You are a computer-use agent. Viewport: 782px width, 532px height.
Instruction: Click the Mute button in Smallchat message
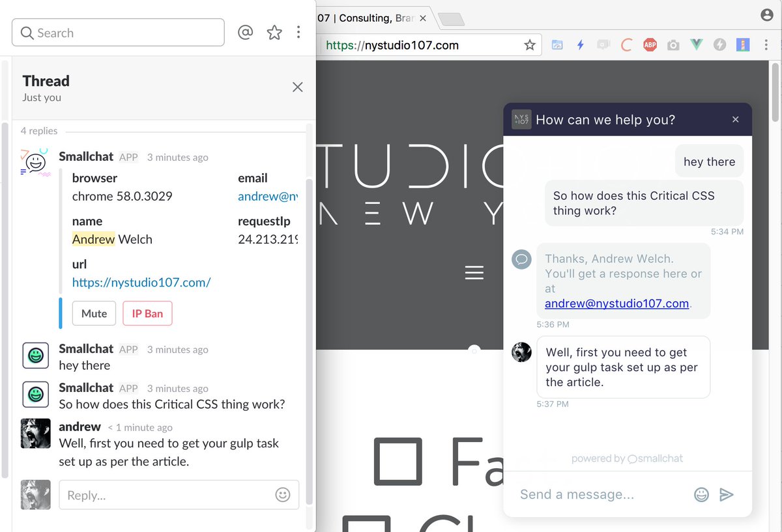click(94, 313)
